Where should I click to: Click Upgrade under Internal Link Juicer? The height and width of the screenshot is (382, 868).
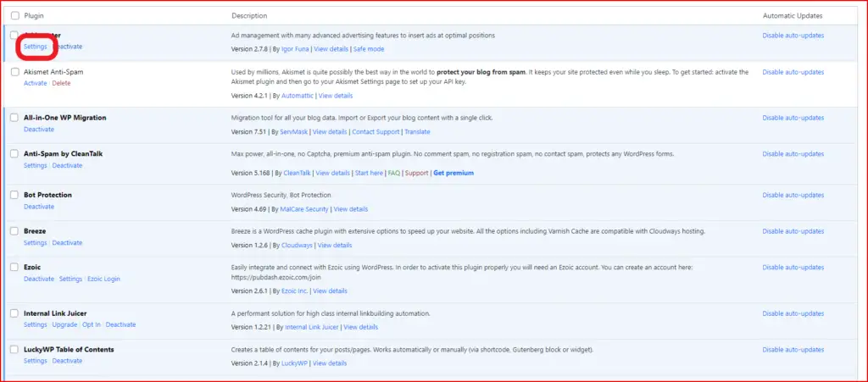coord(64,325)
